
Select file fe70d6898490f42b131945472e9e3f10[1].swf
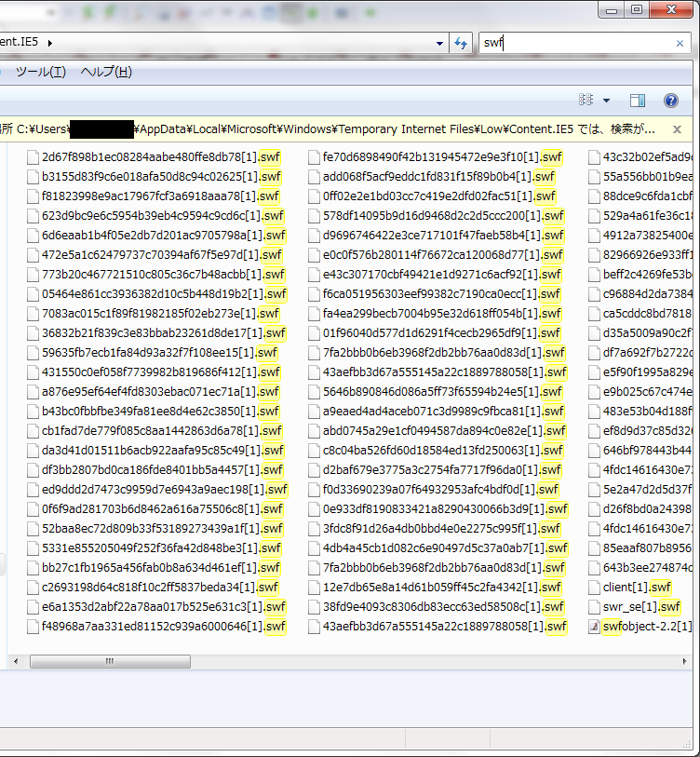(436, 157)
